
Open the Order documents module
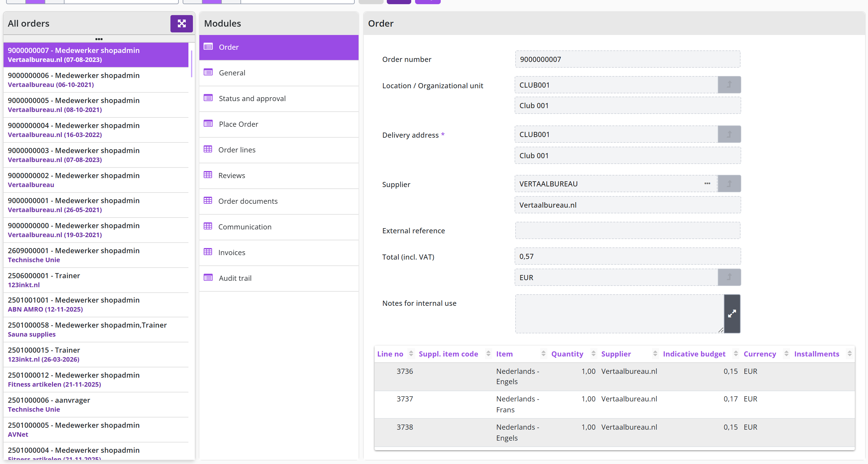[x=279, y=201]
